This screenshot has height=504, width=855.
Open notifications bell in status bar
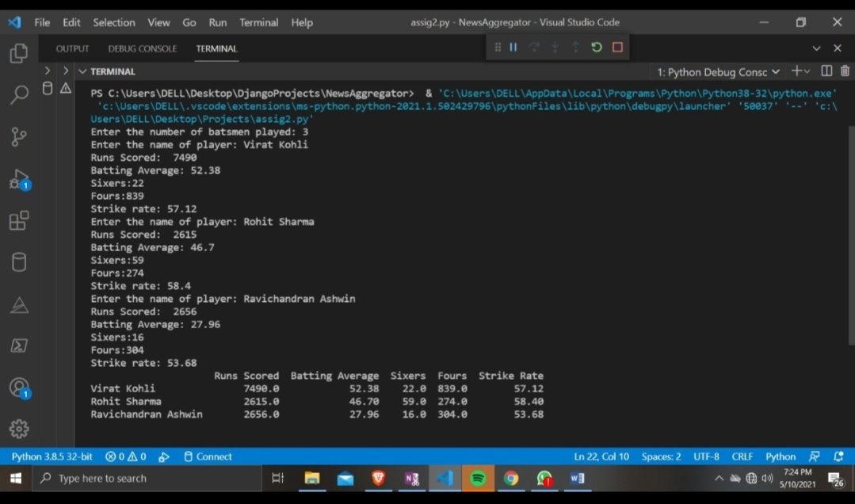point(838,456)
